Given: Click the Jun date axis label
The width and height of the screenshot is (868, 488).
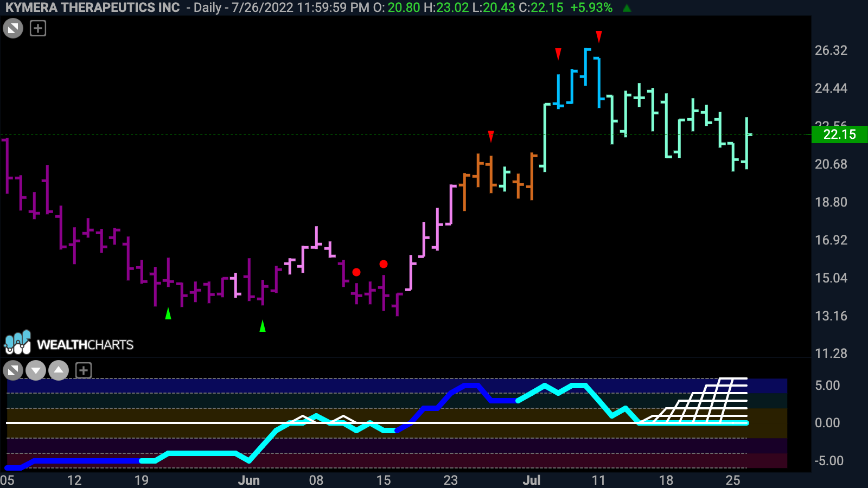Looking at the screenshot, I should tap(249, 480).
